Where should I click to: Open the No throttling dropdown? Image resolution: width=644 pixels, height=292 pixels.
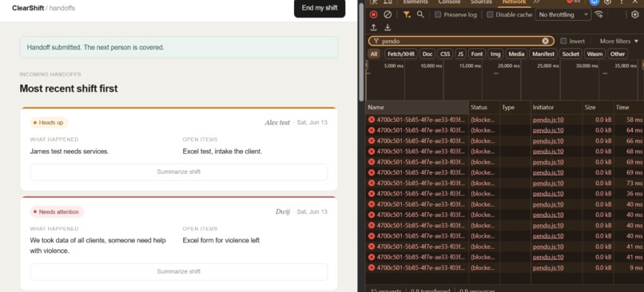tap(563, 15)
